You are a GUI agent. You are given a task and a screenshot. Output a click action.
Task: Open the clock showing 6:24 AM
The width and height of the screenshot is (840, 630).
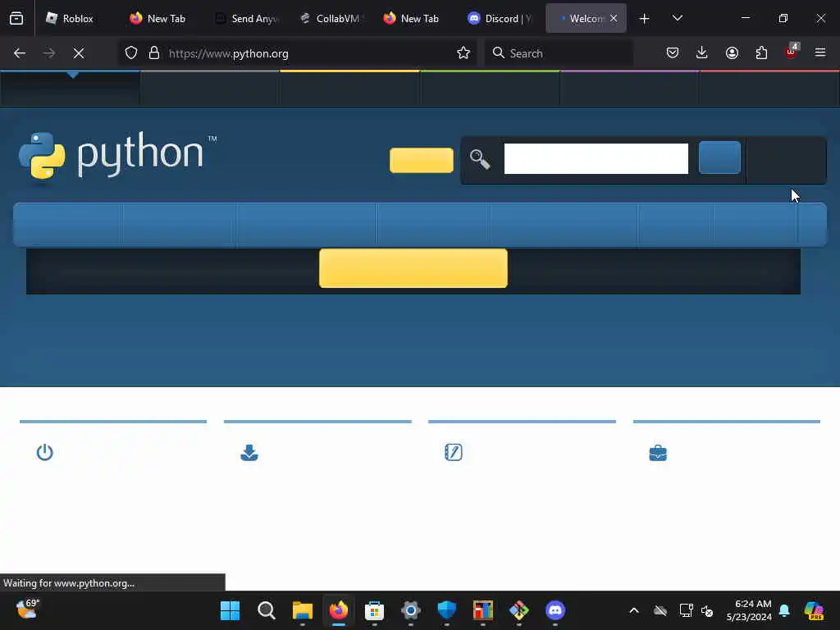pos(749,610)
